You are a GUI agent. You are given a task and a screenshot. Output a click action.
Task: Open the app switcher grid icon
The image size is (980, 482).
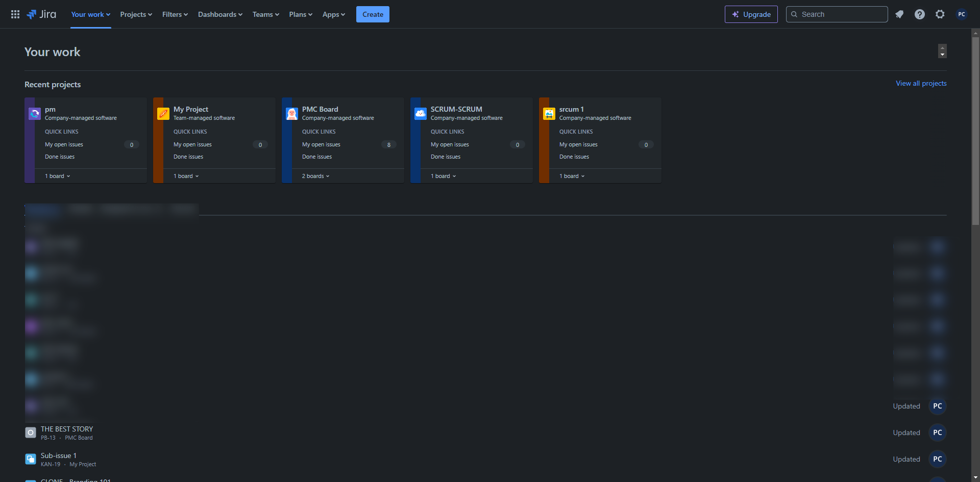pyautogui.click(x=15, y=14)
